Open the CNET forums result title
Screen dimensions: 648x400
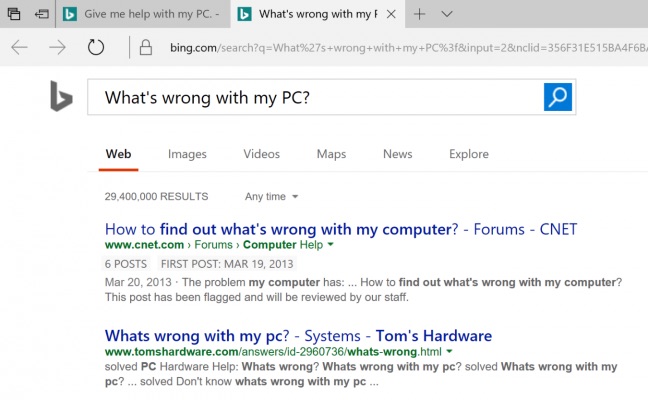point(341,229)
